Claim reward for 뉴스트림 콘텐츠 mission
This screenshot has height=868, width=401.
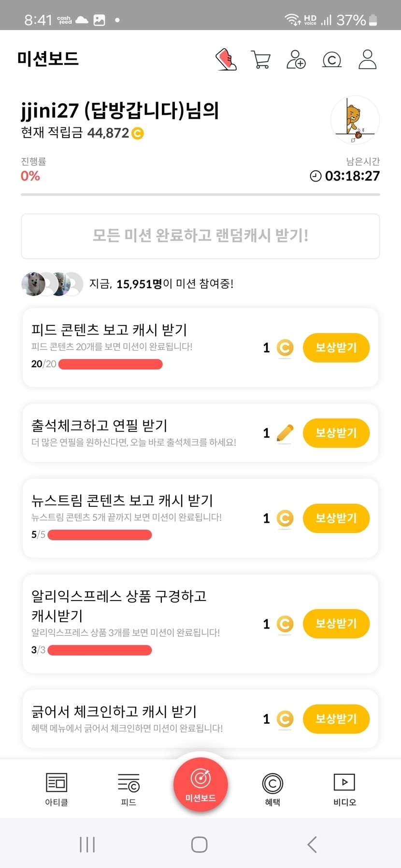coord(336,518)
